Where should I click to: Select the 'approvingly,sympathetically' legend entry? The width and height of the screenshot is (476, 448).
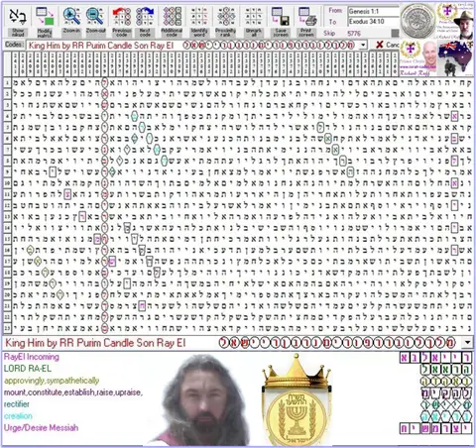coord(52,381)
